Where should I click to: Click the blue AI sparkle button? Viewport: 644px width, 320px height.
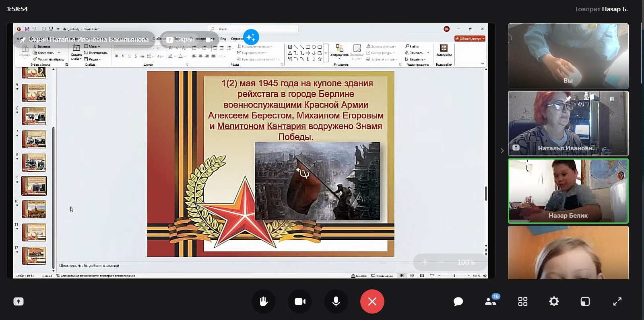pos(251,37)
